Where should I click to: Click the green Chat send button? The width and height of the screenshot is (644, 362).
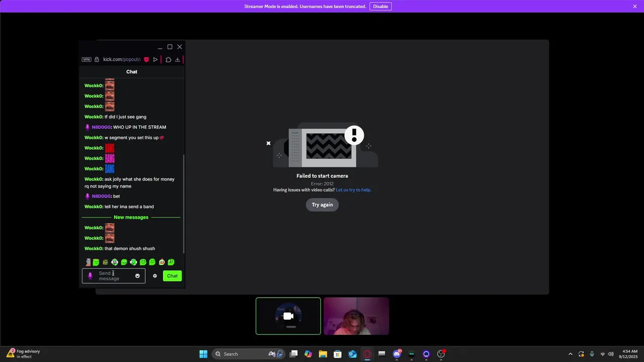(x=172, y=276)
